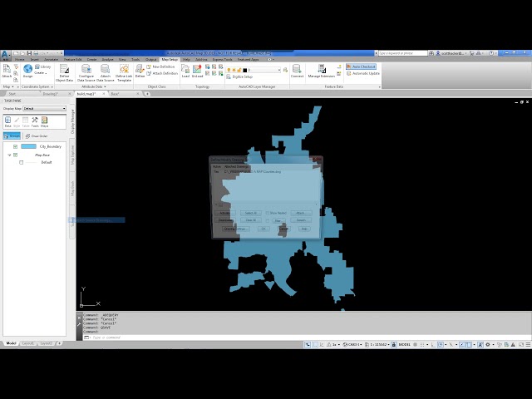Switch to the Drawing1 document tab

point(51,94)
